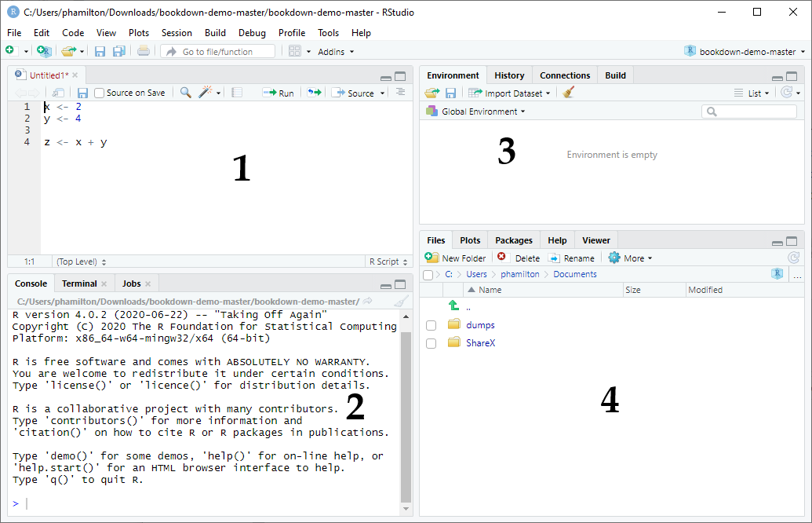812x523 pixels.
Task: Click the New Folder icon in Files pane
Action: click(431, 258)
